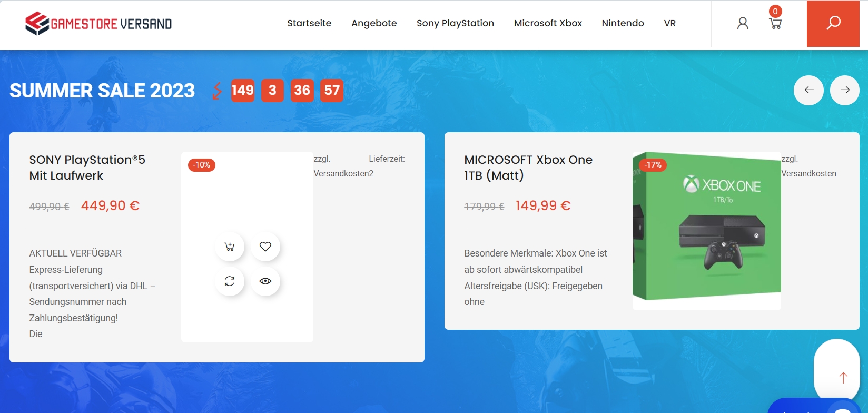Open the user account icon
This screenshot has width=868, height=413.
click(x=743, y=23)
